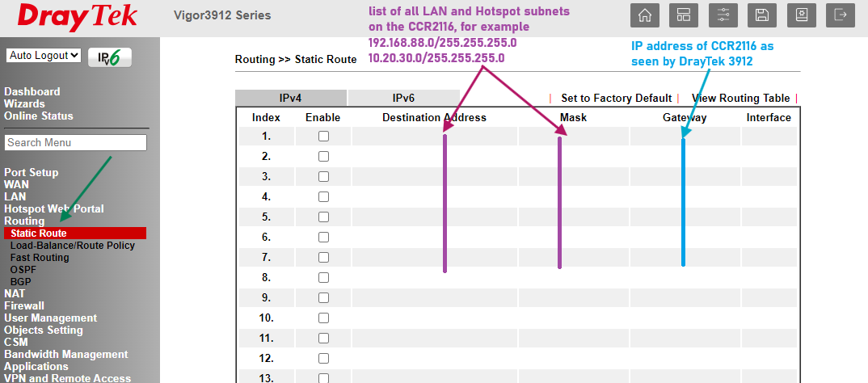Enable static route index 1 checkbox
This screenshot has width=868, height=383.
pos(324,137)
